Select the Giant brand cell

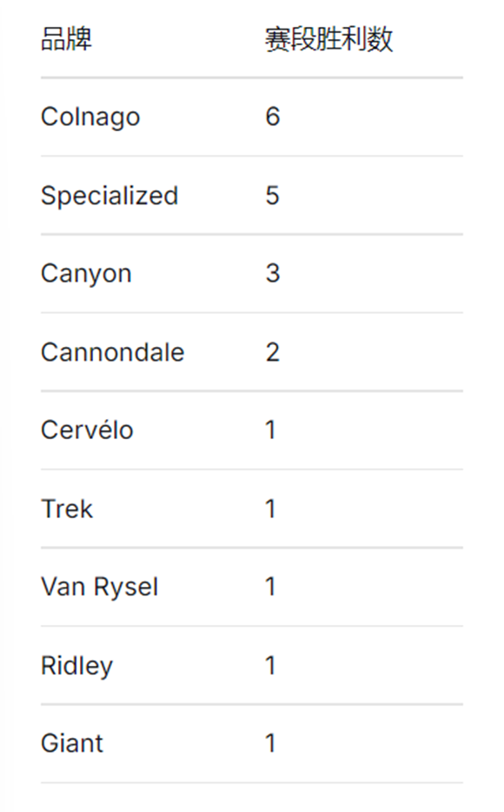pos(72,743)
